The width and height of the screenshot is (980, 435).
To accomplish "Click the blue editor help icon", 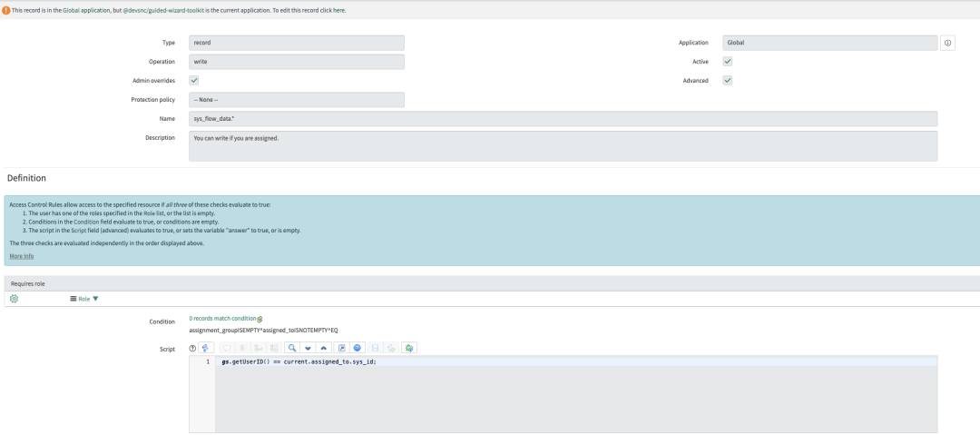I will (357, 348).
